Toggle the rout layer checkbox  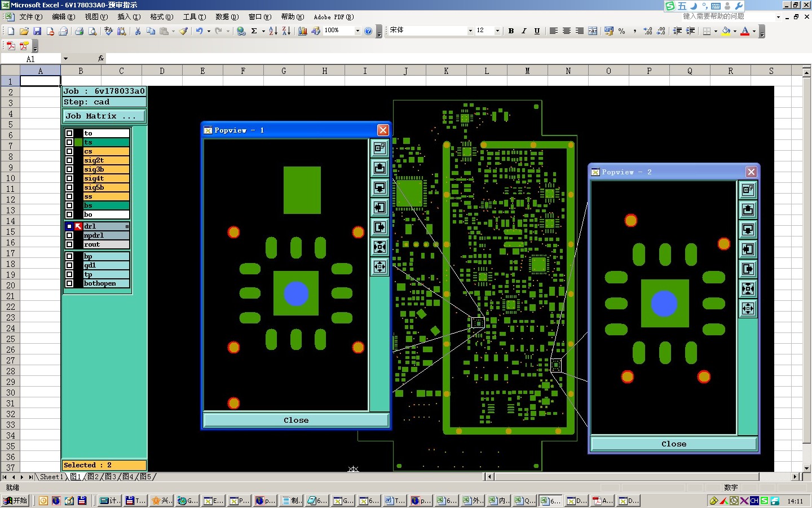pyautogui.click(x=69, y=244)
